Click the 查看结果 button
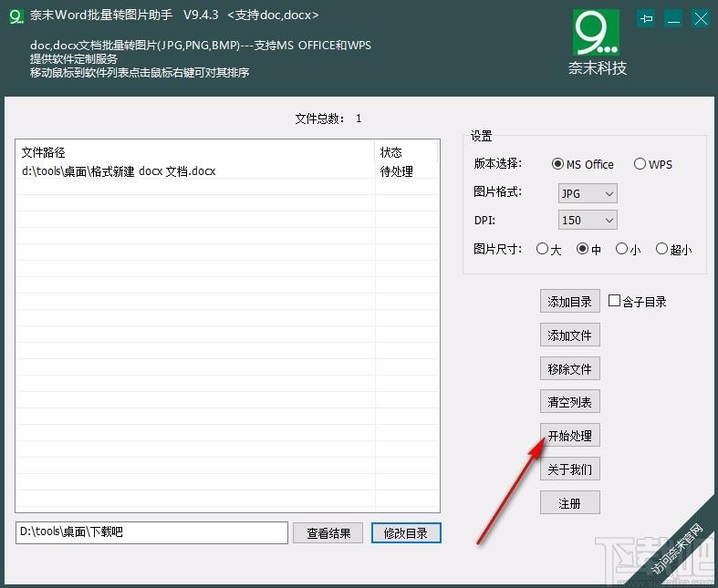This screenshot has width=718, height=588. pos(328,533)
